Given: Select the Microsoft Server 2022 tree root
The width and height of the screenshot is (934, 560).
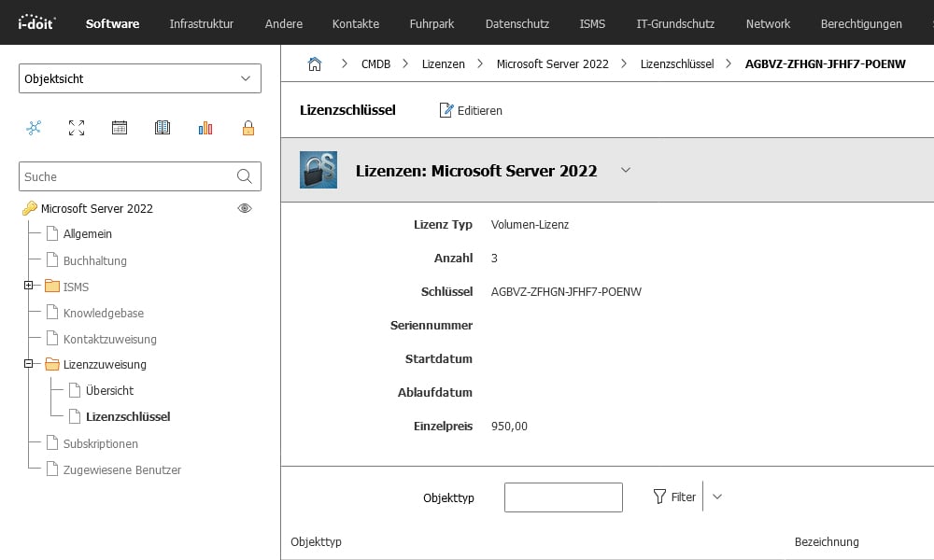Looking at the screenshot, I should click(x=97, y=208).
